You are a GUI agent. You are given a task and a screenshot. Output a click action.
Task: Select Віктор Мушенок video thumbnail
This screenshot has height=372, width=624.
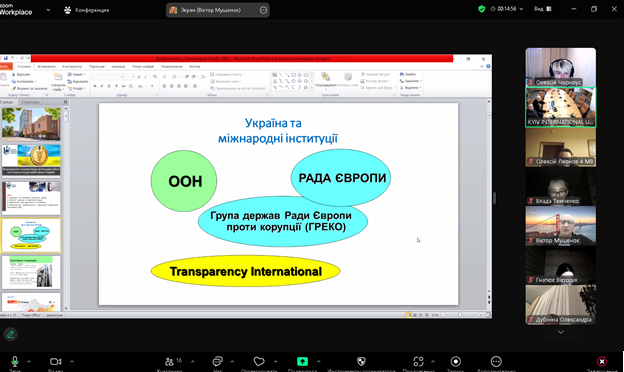point(560,226)
